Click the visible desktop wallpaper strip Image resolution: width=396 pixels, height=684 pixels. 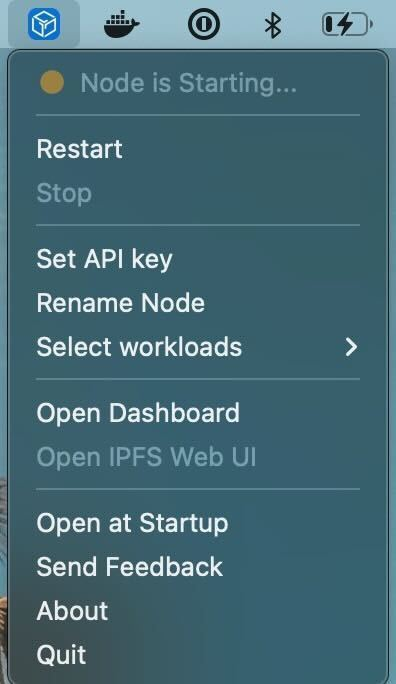pos(3,366)
